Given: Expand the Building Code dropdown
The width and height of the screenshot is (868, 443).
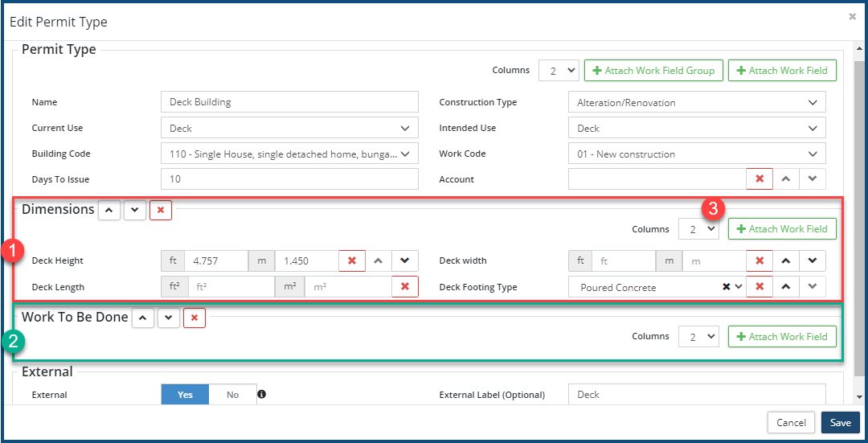Looking at the screenshot, I should pos(289,154).
